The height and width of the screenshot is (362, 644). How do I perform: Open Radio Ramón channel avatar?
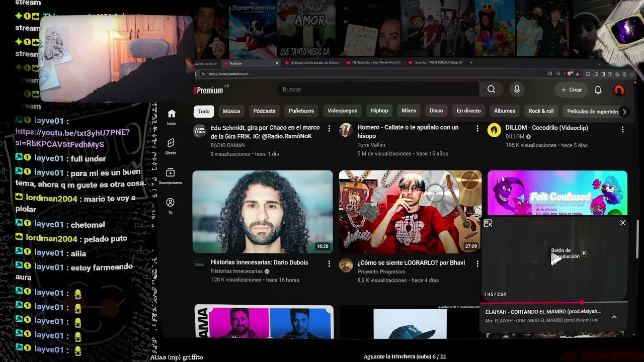200,131
